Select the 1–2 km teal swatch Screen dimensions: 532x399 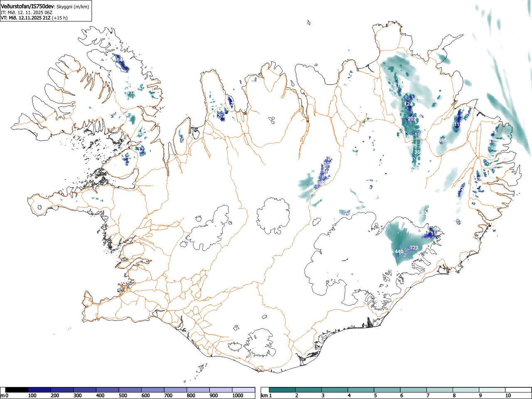282,390
